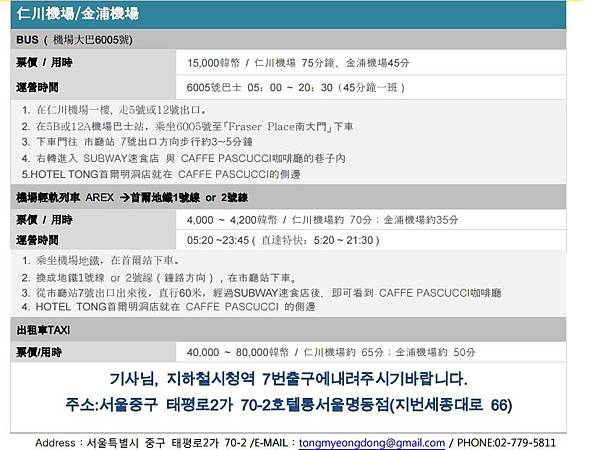Click the 運營時間 label in AREX section
The width and height of the screenshot is (600, 450).
37,240
